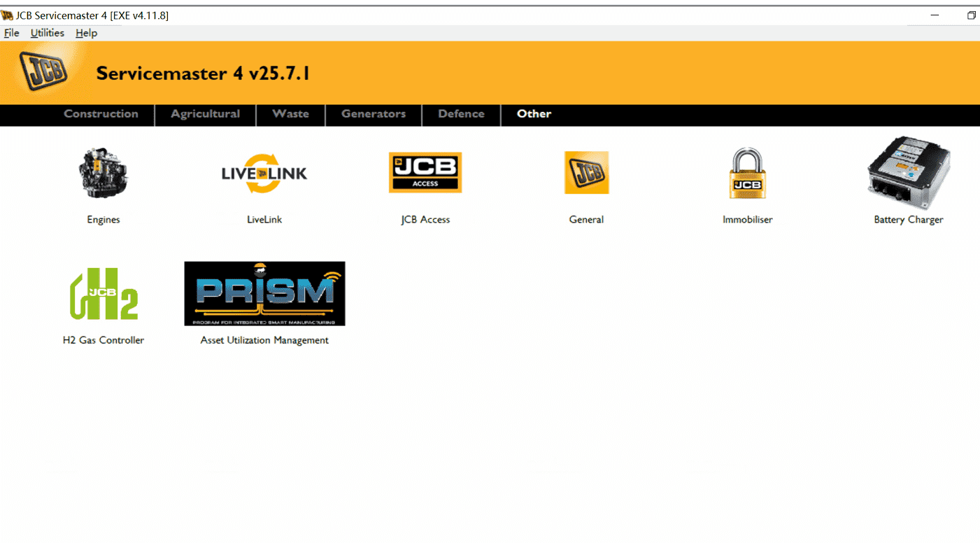980x543 pixels.
Task: Switch to the Defence tab
Action: (461, 114)
